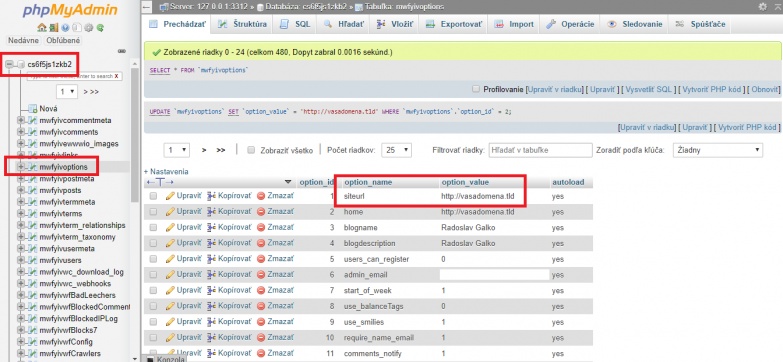Open the SQL documentation page icon
Viewport: 783px width, 362px height.
(76, 27)
